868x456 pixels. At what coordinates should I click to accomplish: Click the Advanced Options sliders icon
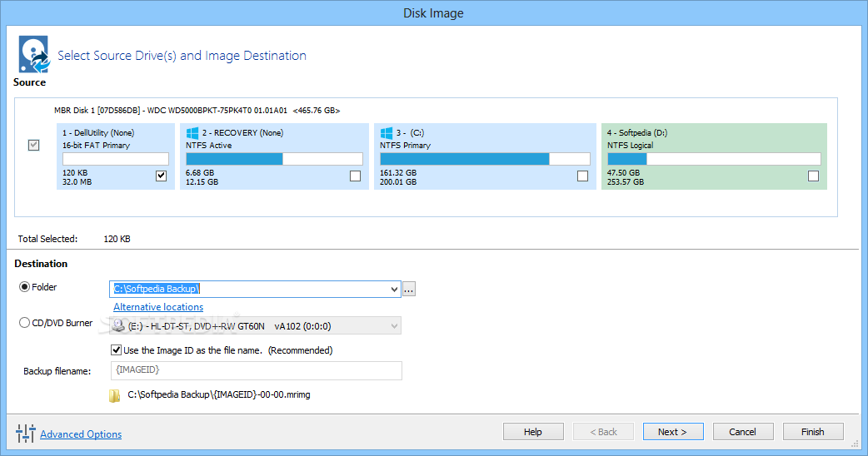click(26, 434)
